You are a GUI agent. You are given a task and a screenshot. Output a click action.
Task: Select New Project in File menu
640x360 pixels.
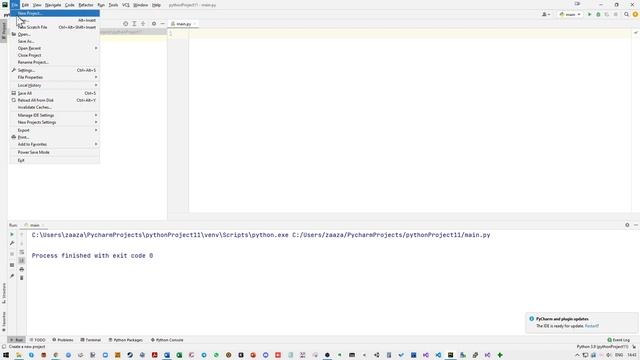[55, 13]
